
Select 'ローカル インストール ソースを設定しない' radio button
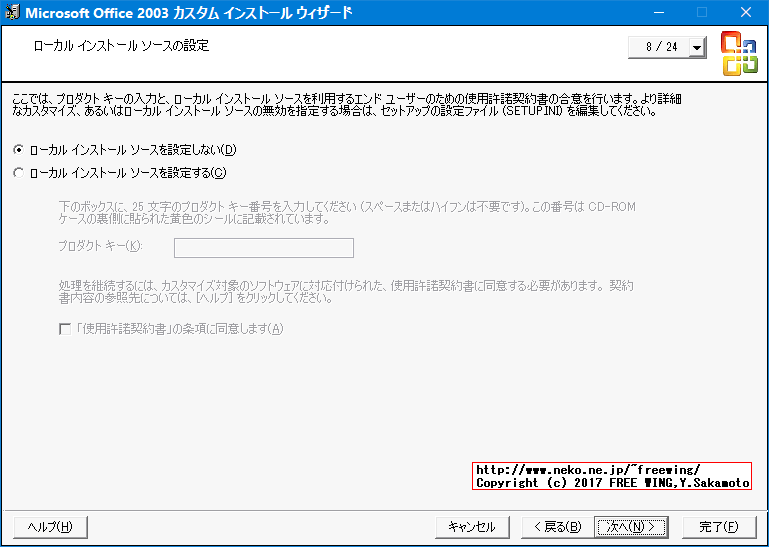19,149
